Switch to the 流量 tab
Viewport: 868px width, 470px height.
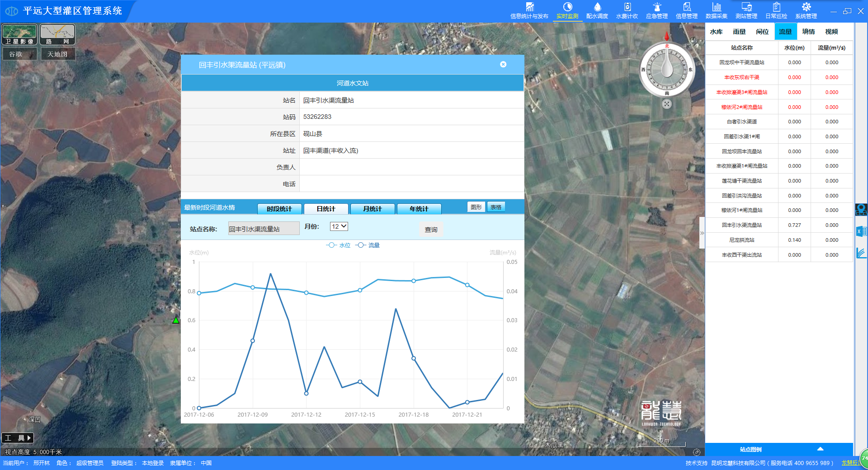coord(786,32)
